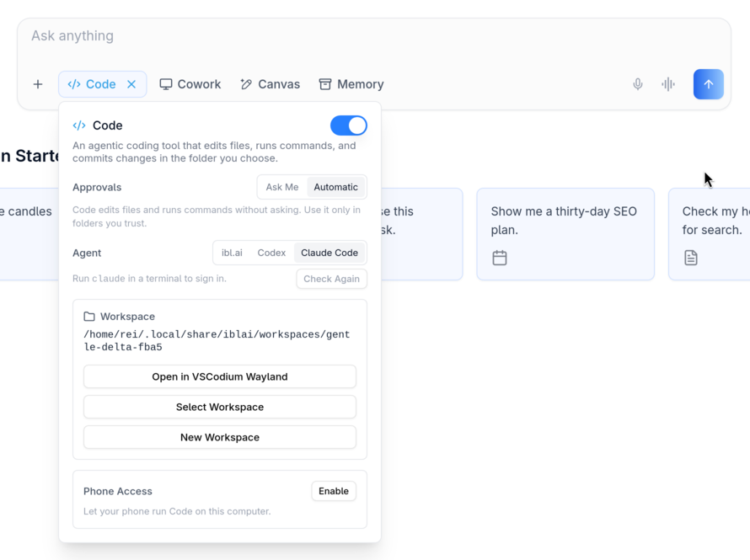Click Open in VSCodium Wayland
Image resolution: width=750 pixels, height=560 pixels.
click(220, 376)
